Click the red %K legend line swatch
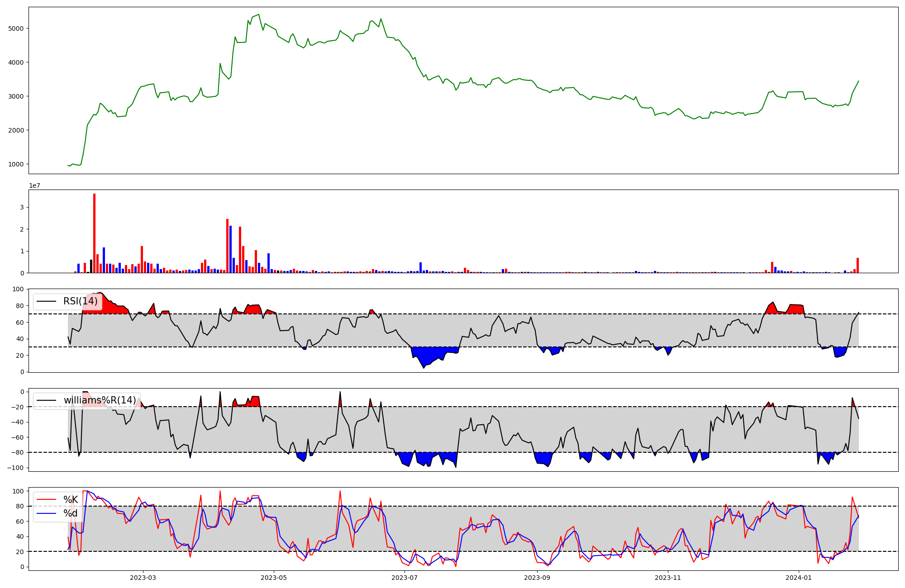 [x=46, y=500]
